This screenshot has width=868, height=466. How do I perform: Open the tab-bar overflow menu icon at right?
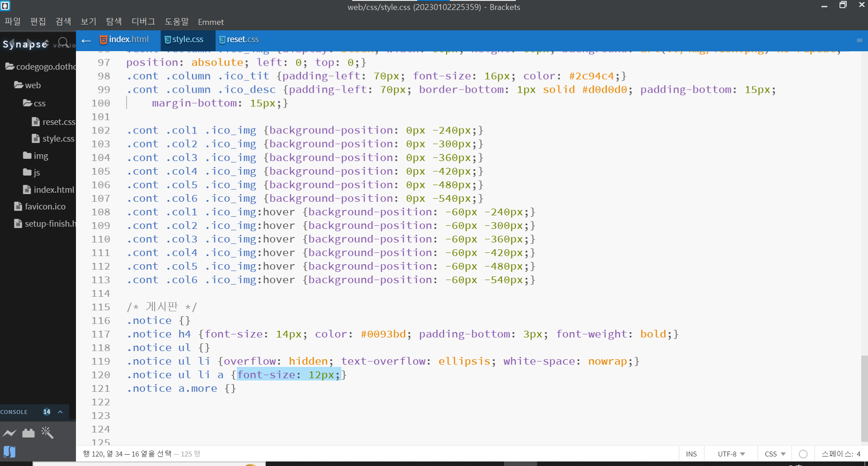(x=859, y=41)
